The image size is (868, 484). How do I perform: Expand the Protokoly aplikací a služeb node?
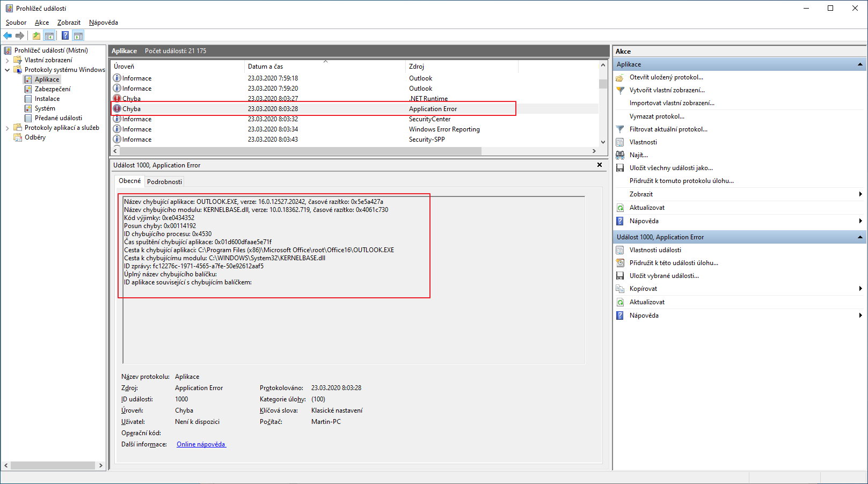pyautogui.click(x=7, y=128)
